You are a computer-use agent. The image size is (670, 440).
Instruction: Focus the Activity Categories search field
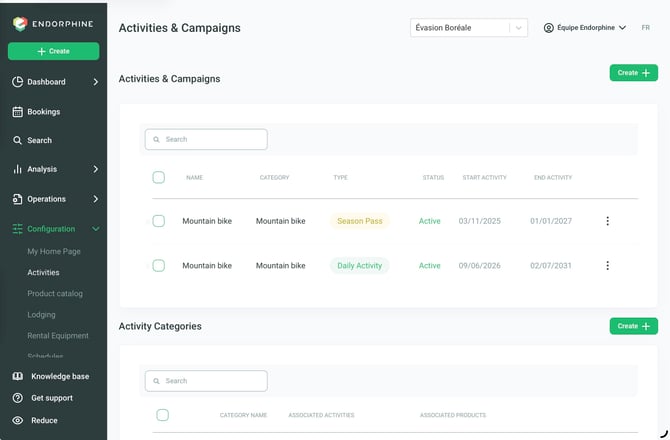[206, 381]
